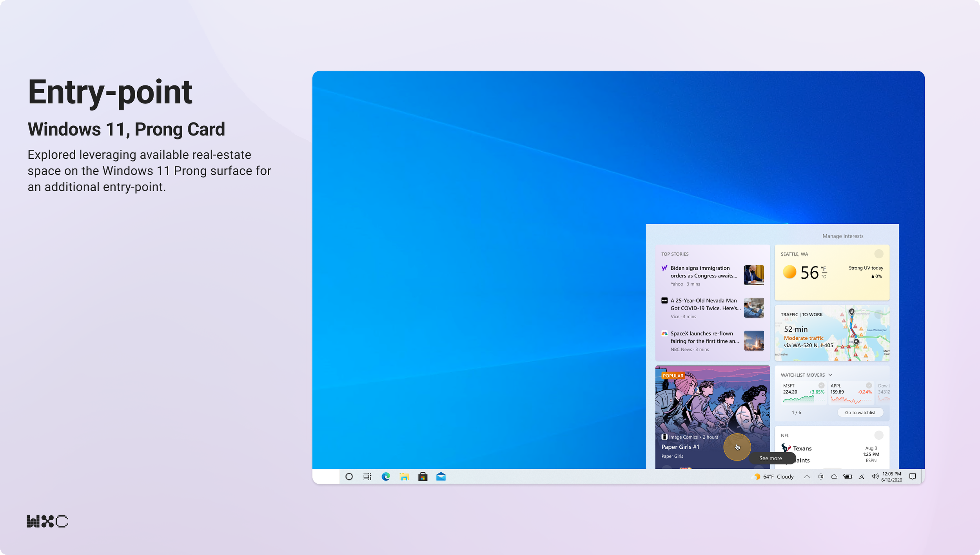The width and height of the screenshot is (980, 555).
Task: Open the Action Center notification icon
Action: coord(913,477)
